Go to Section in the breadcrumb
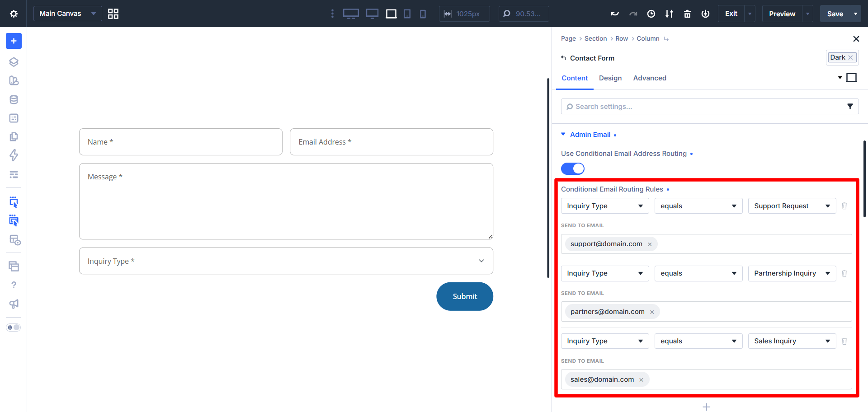 click(x=595, y=38)
